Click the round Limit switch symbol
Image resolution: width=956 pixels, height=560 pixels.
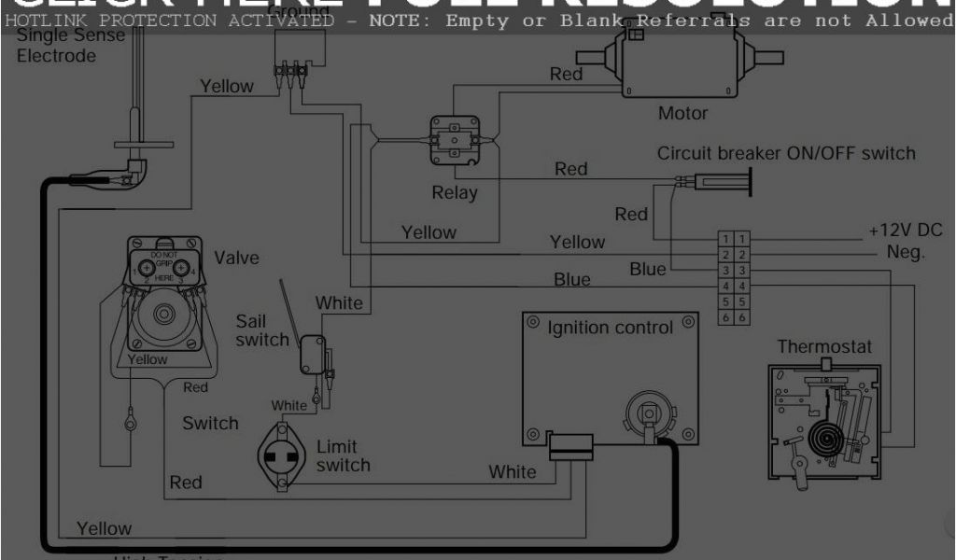pyautogui.click(x=282, y=455)
